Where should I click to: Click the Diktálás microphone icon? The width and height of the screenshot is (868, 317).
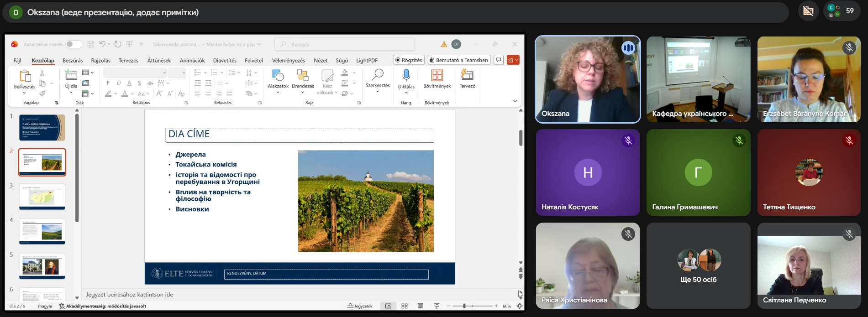coord(406,75)
